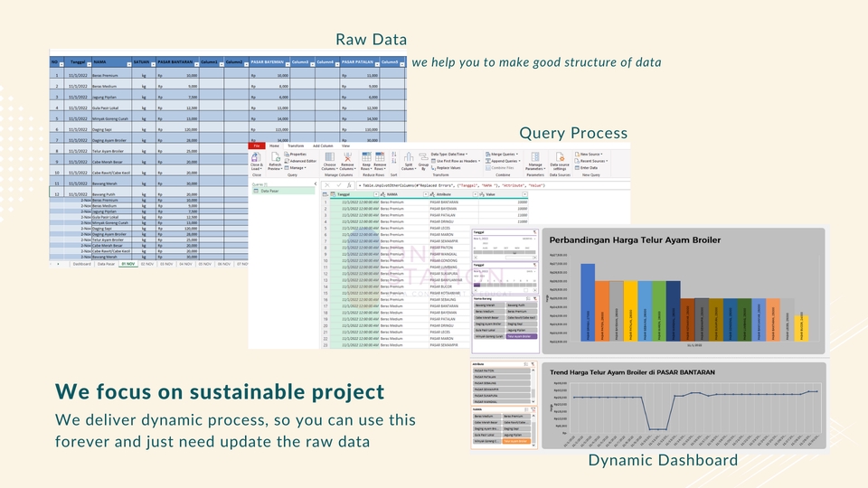Open the Advanced Editor
Image resolution: width=868 pixels, height=488 pixels.
coord(300,161)
